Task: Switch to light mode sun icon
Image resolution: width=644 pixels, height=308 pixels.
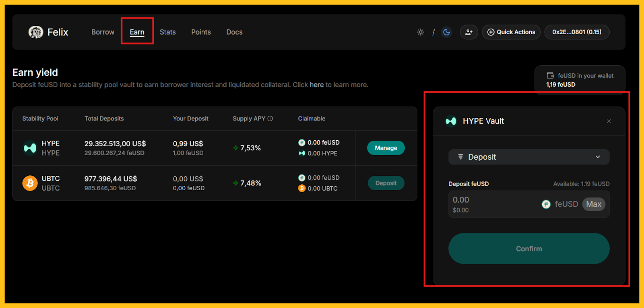Action: 421,32
